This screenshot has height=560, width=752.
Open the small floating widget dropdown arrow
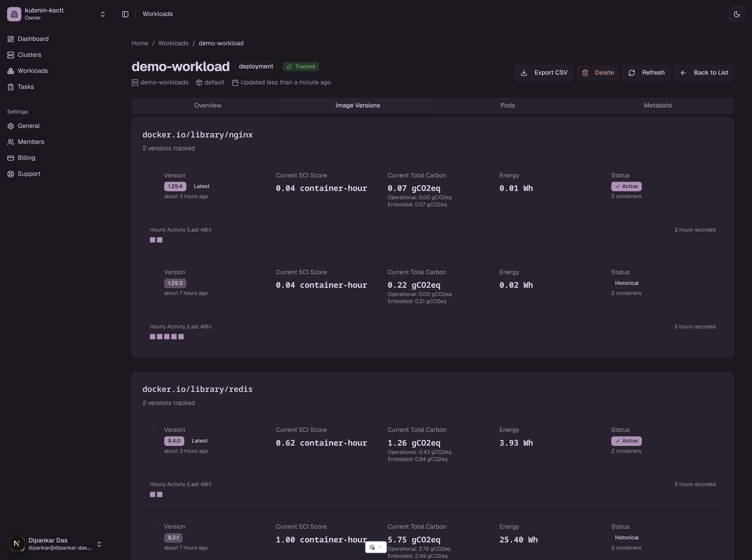pos(380,547)
